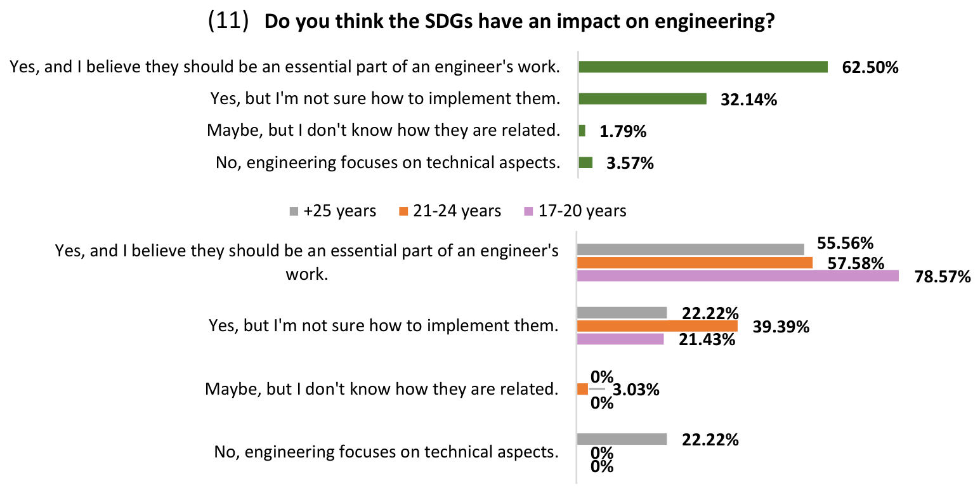
Task: Select the 62.50% green bar
Action: [x=703, y=67]
